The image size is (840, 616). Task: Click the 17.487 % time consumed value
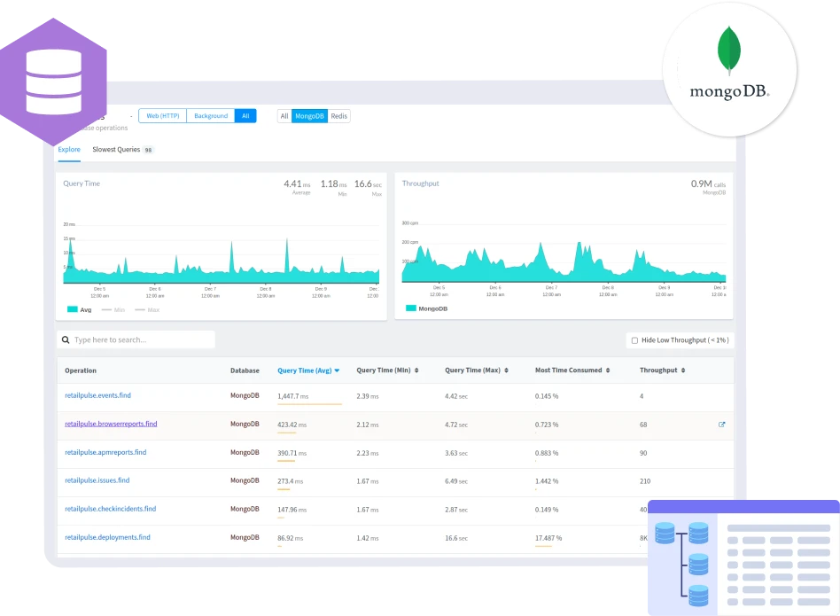click(x=548, y=538)
